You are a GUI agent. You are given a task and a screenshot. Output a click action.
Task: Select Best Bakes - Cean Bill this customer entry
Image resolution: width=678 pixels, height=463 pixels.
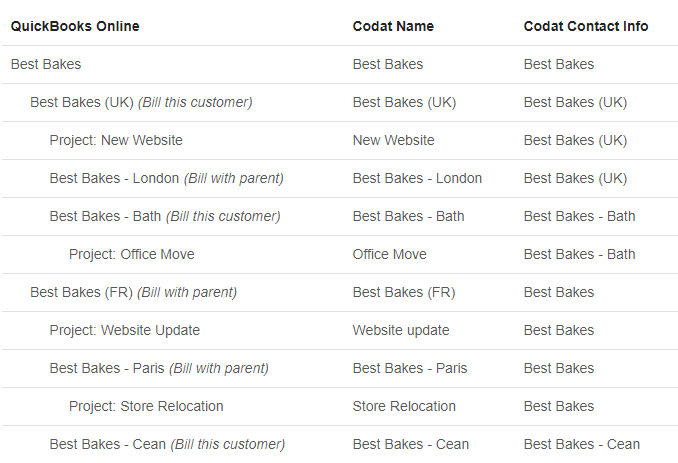pyautogui.click(x=167, y=444)
